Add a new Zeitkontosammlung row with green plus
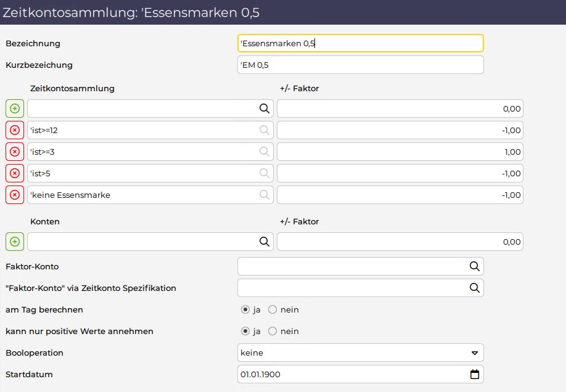The width and height of the screenshot is (566, 392). click(x=15, y=108)
